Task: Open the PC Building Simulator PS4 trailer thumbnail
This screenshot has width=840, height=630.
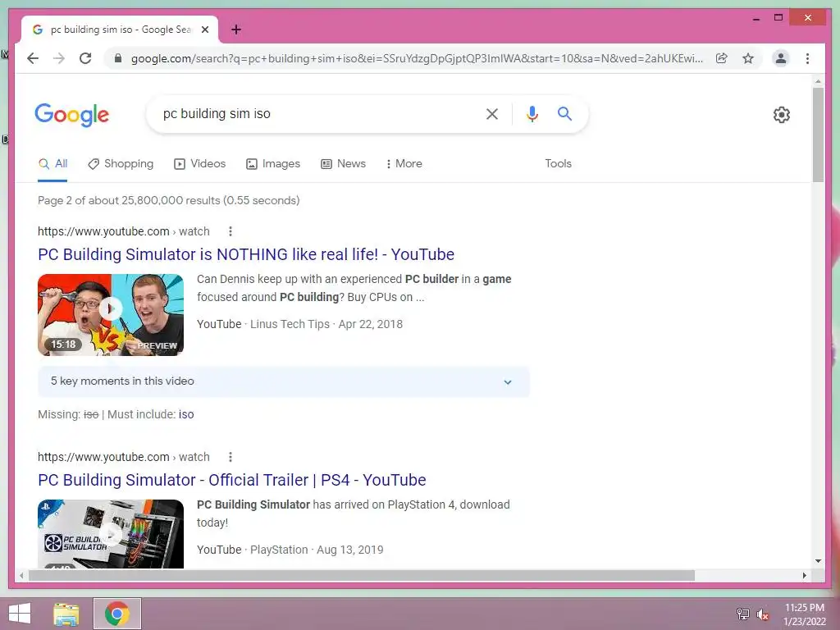Action: (111, 533)
